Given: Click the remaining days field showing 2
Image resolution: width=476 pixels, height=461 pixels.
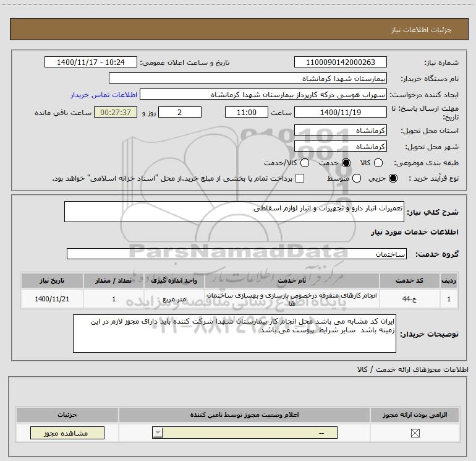Looking at the screenshot, I should [x=180, y=112].
